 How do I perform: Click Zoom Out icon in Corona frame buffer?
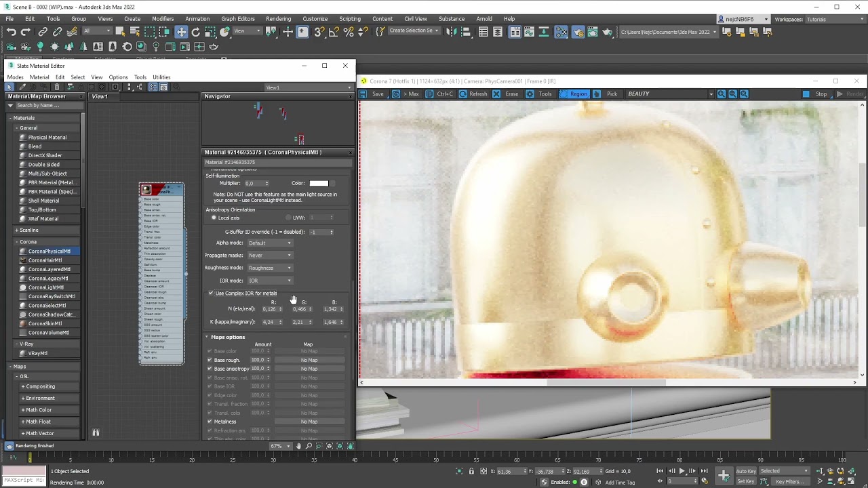coord(732,94)
